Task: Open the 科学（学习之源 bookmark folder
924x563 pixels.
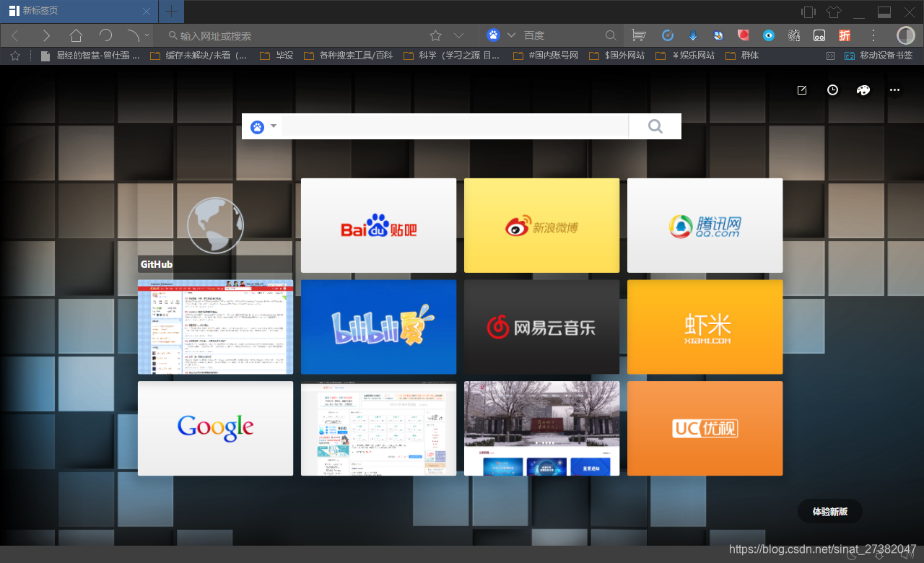Action: [x=451, y=56]
